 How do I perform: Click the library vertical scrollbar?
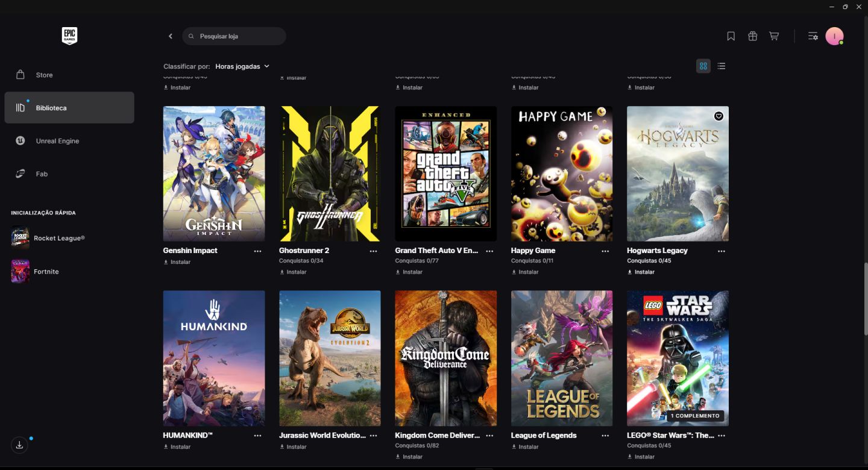pyautogui.click(x=866, y=299)
